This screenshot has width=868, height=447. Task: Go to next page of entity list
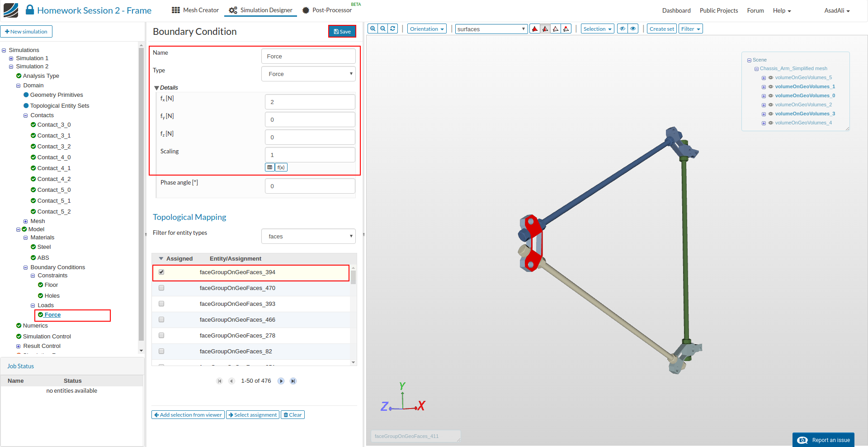tap(281, 381)
